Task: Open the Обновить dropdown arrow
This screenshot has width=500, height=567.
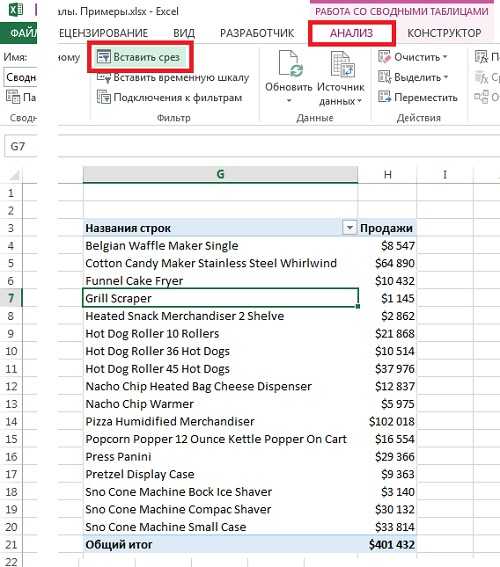Action: pos(289,101)
